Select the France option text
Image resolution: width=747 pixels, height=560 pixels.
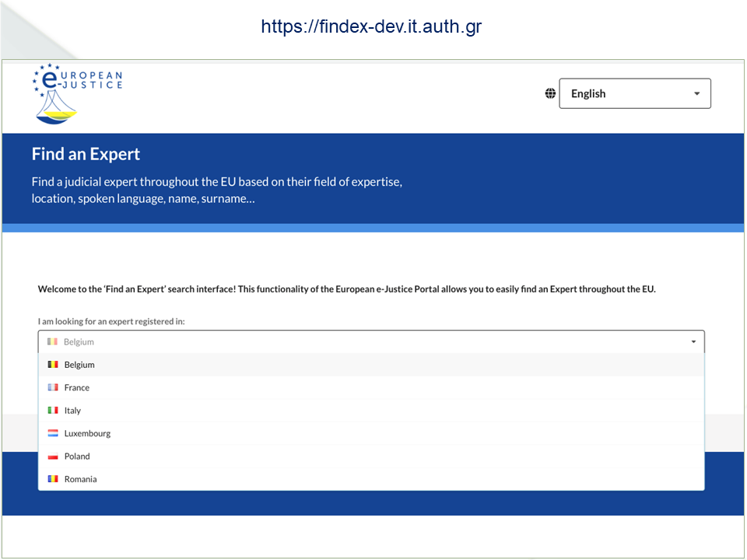tap(77, 387)
